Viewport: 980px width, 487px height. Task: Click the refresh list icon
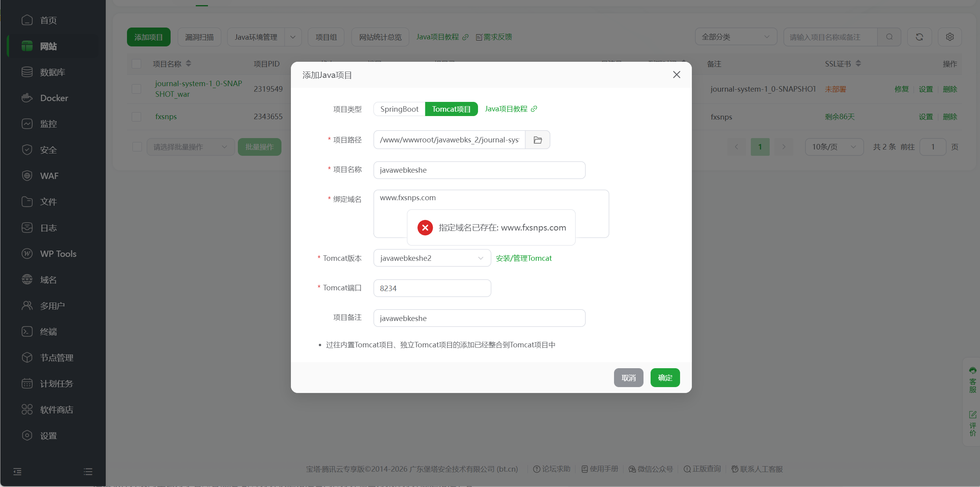pos(919,37)
